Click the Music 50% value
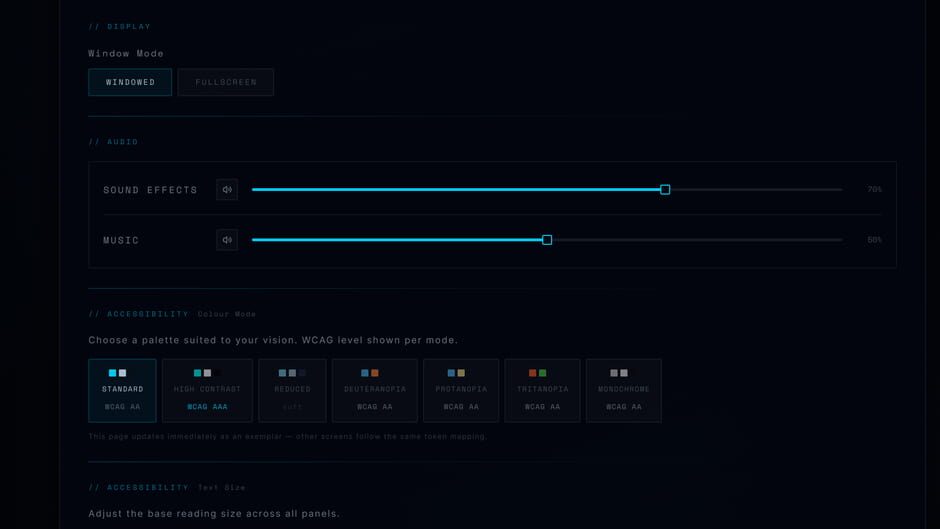Image resolution: width=940 pixels, height=529 pixels. (875, 240)
